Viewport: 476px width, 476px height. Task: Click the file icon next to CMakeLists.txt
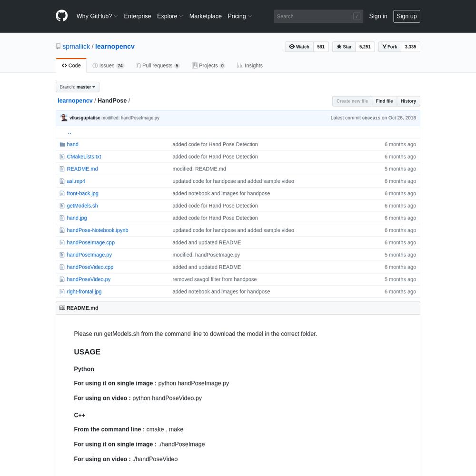[62, 157]
